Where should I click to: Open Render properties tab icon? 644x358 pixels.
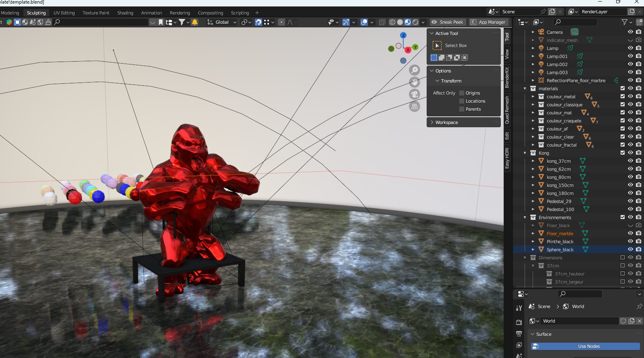tap(519, 322)
